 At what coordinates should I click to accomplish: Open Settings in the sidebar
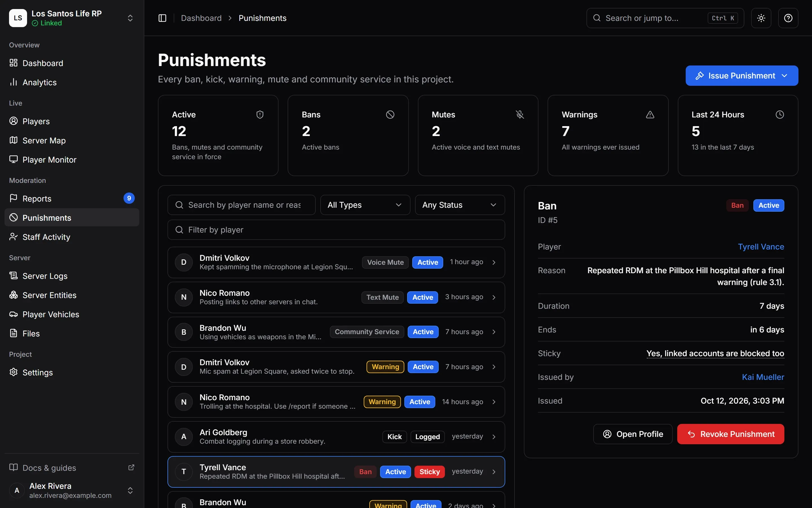coord(72,373)
